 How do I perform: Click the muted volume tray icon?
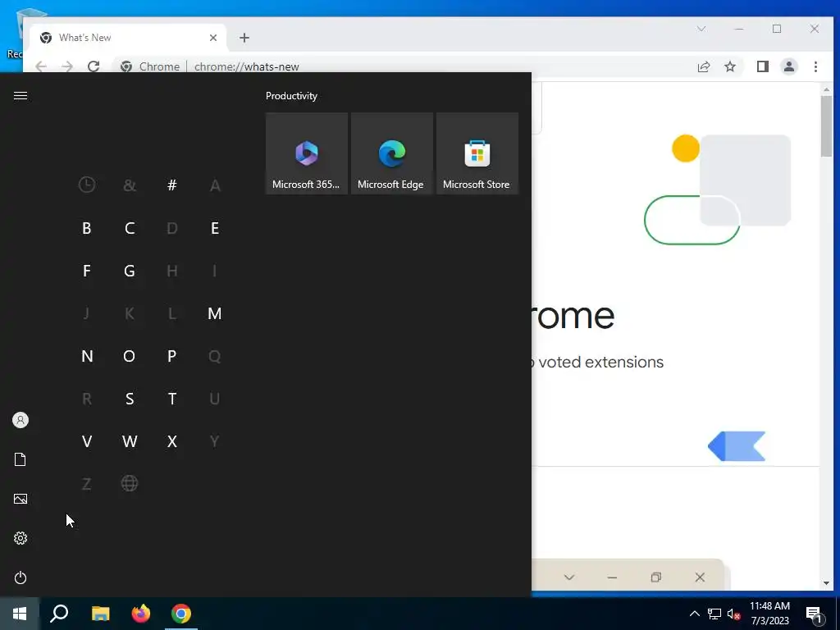[733, 614]
